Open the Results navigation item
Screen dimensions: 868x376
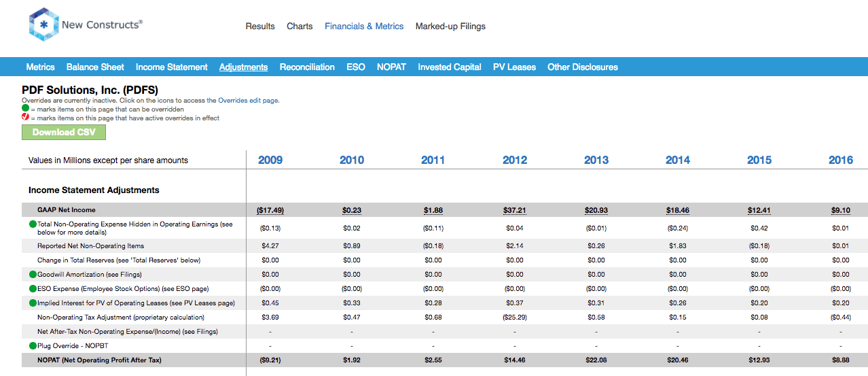coord(260,27)
